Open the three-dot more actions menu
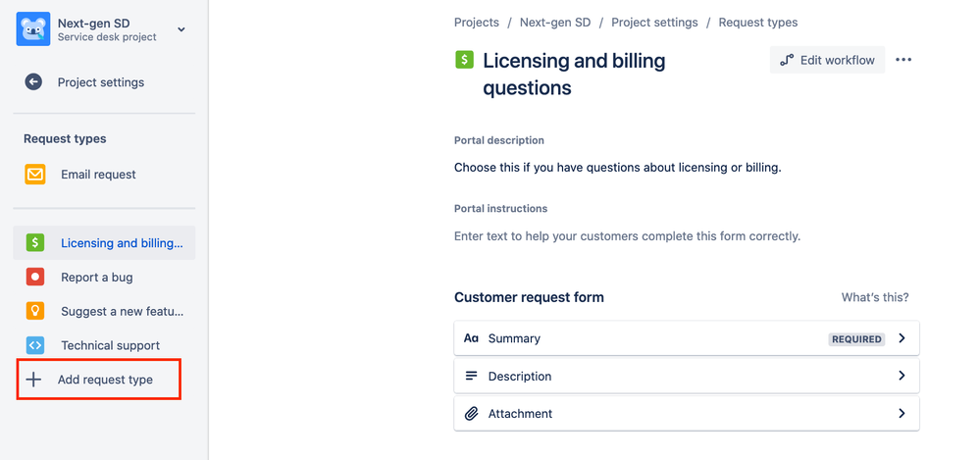Screen dimensions: 980x460 pyautogui.click(x=903, y=60)
